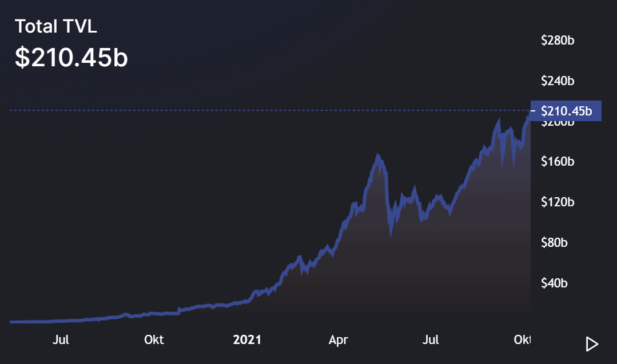Click the Jul label after Apr

431,339
